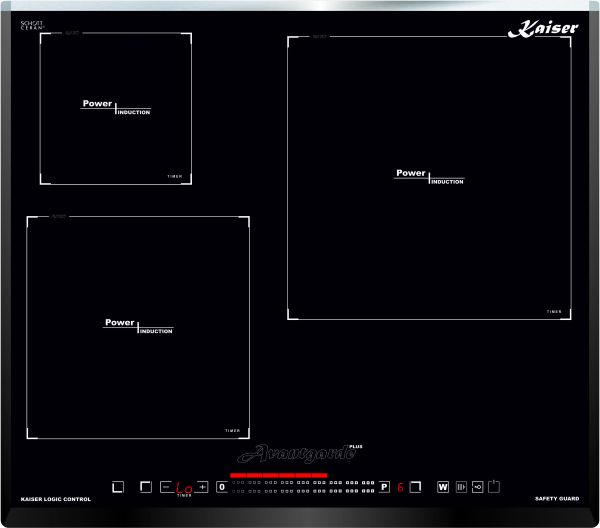Viewport: 600px width, 528px height.
Task: Tap the Avantgarde Plus logo
Action: [x=298, y=453]
